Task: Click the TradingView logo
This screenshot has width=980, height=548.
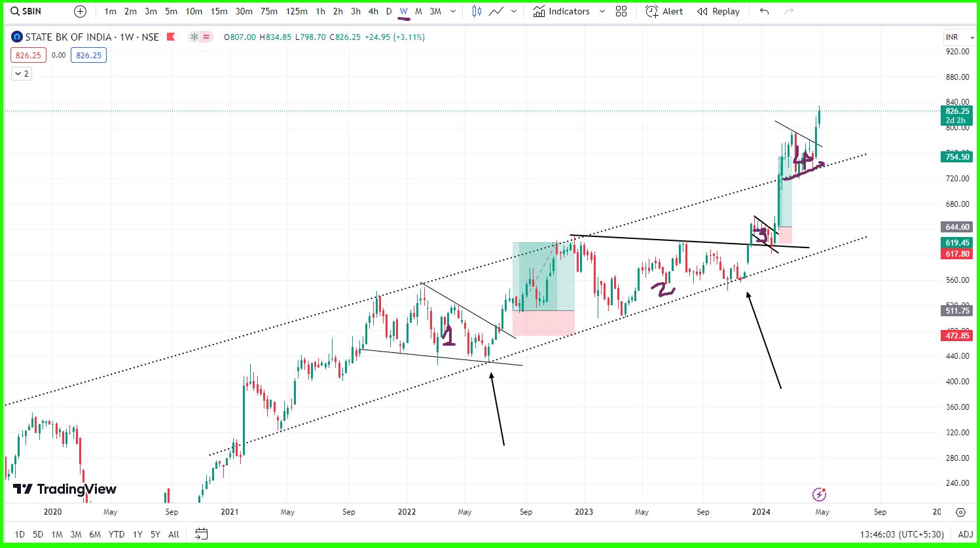Action: click(x=65, y=489)
